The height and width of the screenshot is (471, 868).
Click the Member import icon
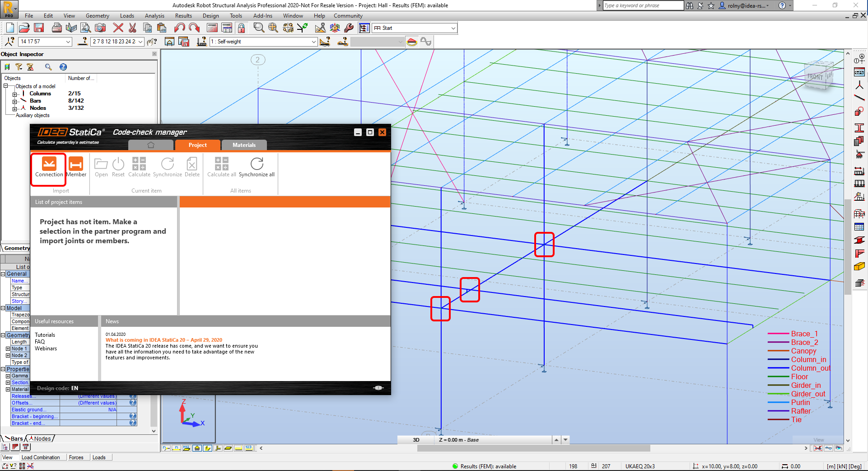[76, 165]
